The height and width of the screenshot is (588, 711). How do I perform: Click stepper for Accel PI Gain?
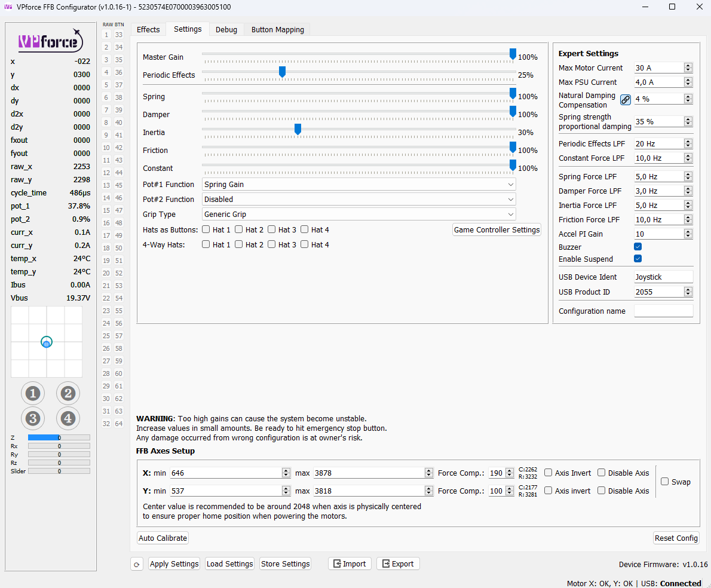click(688, 234)
